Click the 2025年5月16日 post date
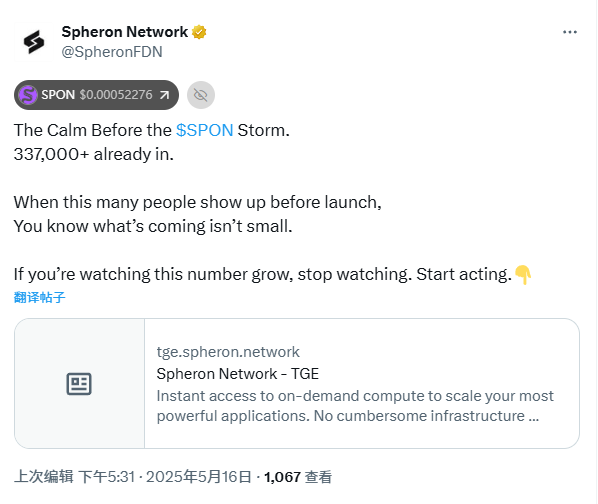The width and height of the screenshot is (598, 504). (x=199, y=477)
